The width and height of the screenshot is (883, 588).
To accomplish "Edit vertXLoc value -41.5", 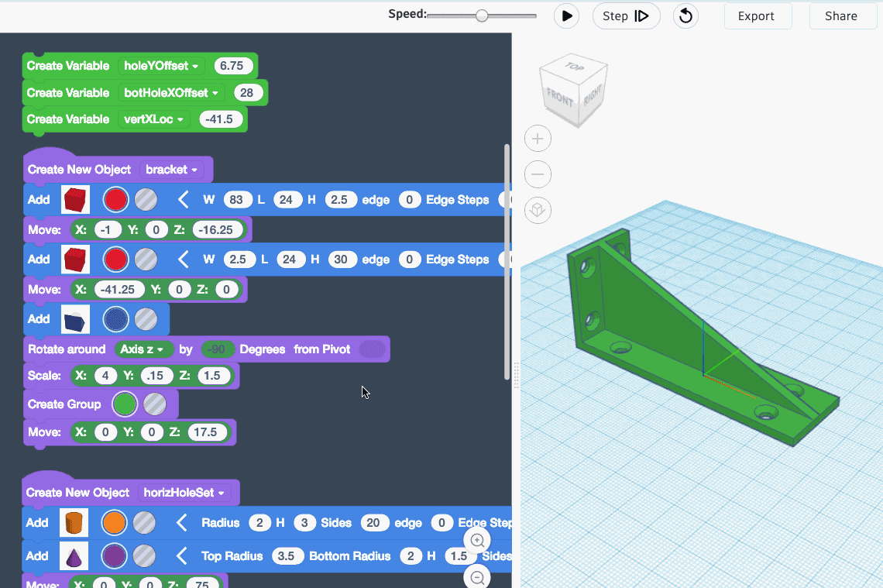I will (220, 119).
